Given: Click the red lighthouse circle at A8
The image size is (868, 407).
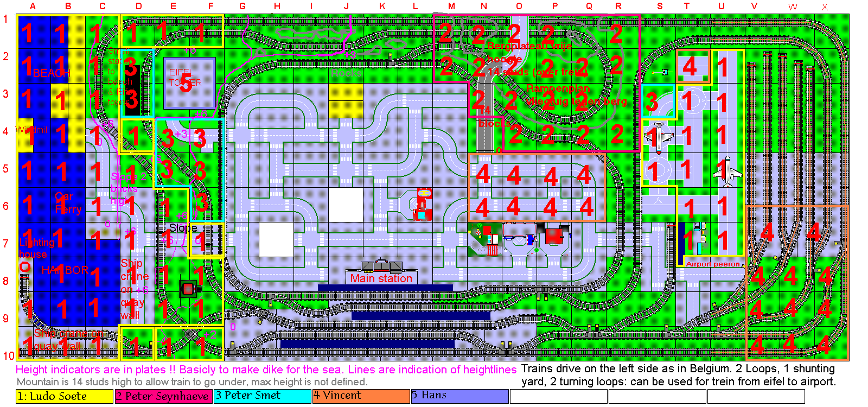Looking at the screenshot, I should (24, 266).
